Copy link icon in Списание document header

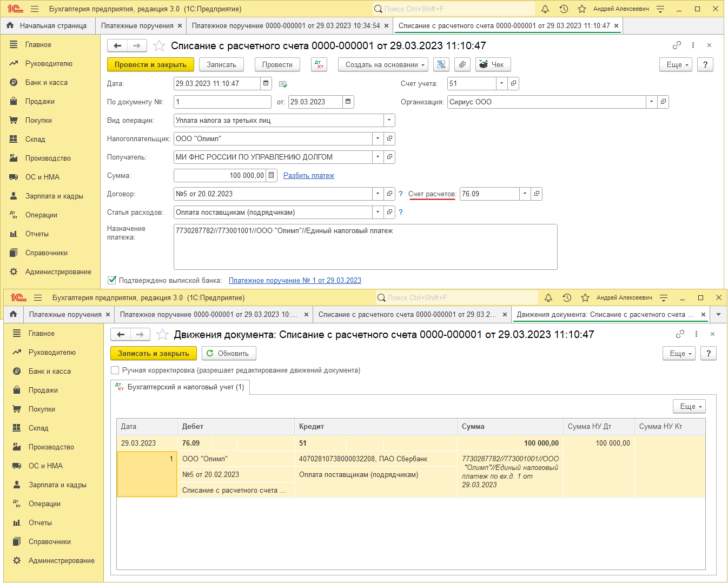(x=677, y=45)
